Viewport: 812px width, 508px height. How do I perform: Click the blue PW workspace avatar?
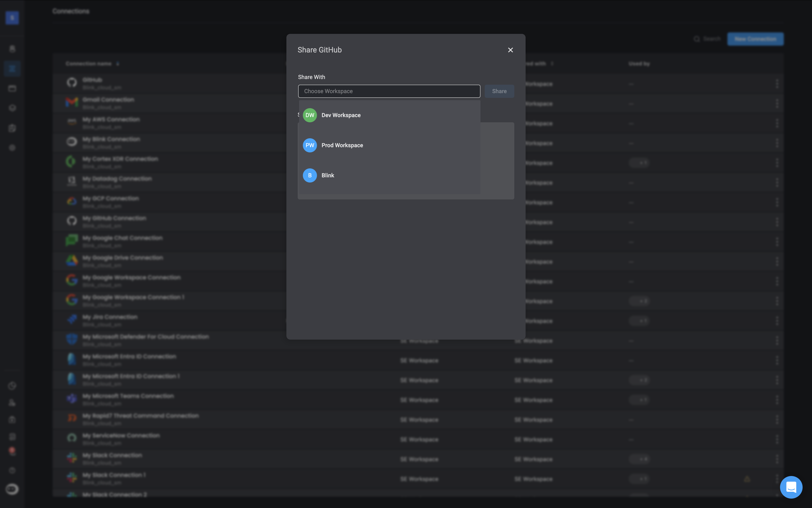point(310,145)
